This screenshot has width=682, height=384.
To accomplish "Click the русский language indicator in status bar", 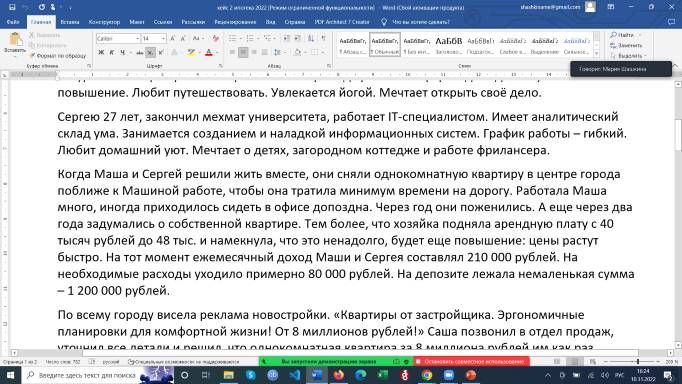I will (111, 361).
